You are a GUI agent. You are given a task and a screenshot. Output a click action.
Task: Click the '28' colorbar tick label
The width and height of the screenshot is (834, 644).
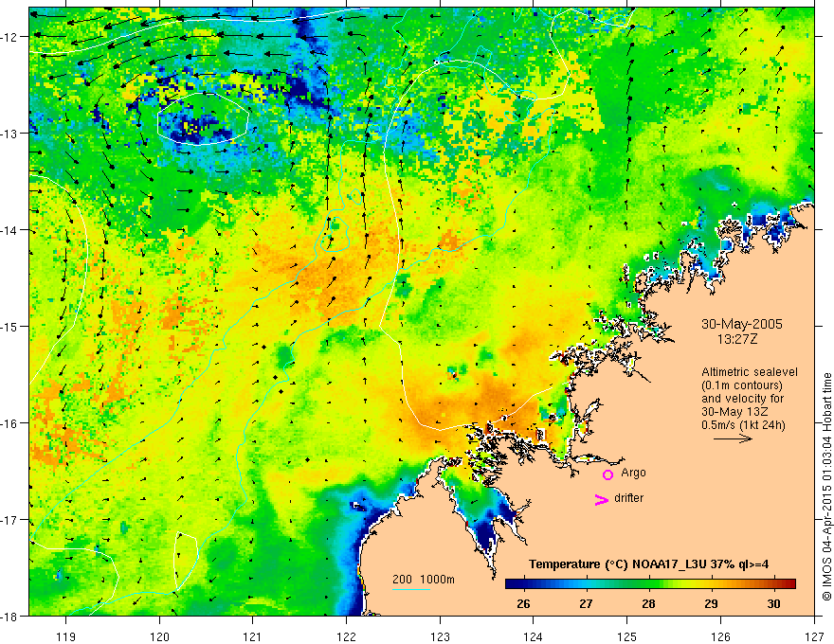pos(648,603)
